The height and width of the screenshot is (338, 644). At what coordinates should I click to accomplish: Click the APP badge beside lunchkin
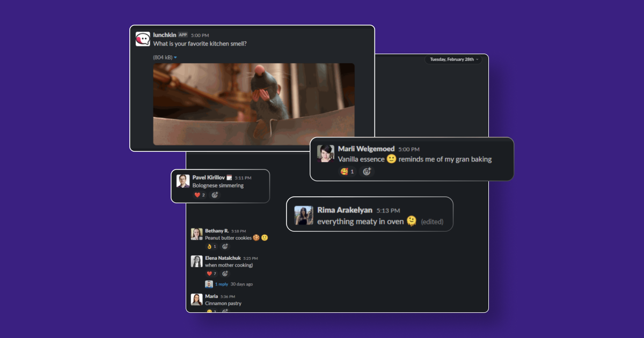pyautogui.click(x=183, y=35)
